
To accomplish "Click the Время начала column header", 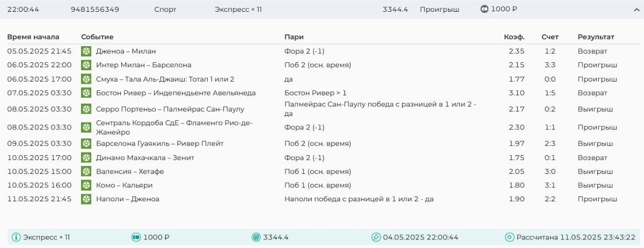I will click(33, 37).
